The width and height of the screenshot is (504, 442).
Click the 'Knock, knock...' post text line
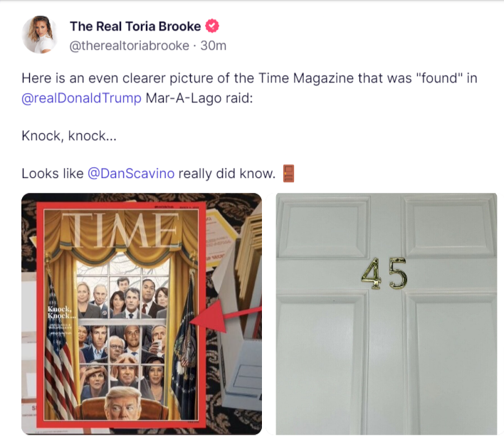click(x=69, y=136)
